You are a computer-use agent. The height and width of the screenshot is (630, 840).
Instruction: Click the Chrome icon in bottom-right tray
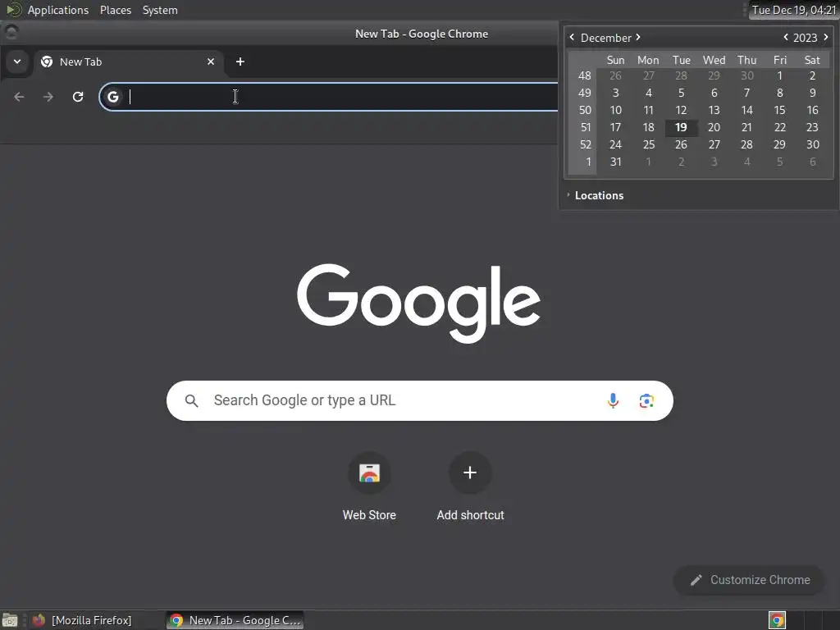click(x=777, y=620)
